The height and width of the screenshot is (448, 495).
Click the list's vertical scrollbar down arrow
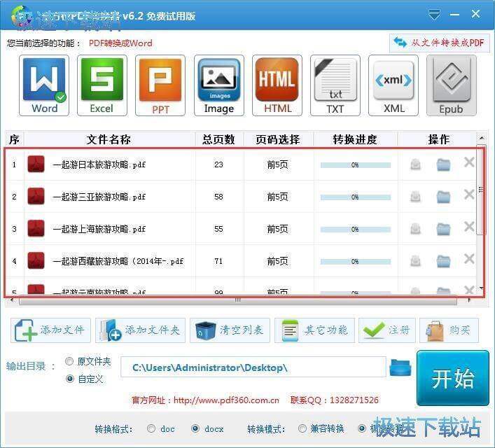[x=482, y=288]
